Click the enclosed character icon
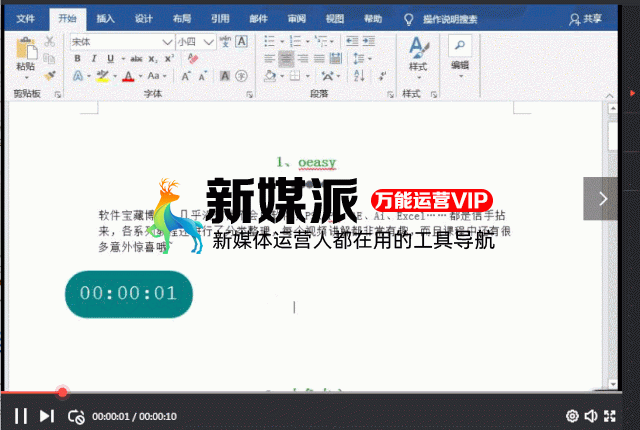This screenshot has height=430, width=640. click(241, 76)
